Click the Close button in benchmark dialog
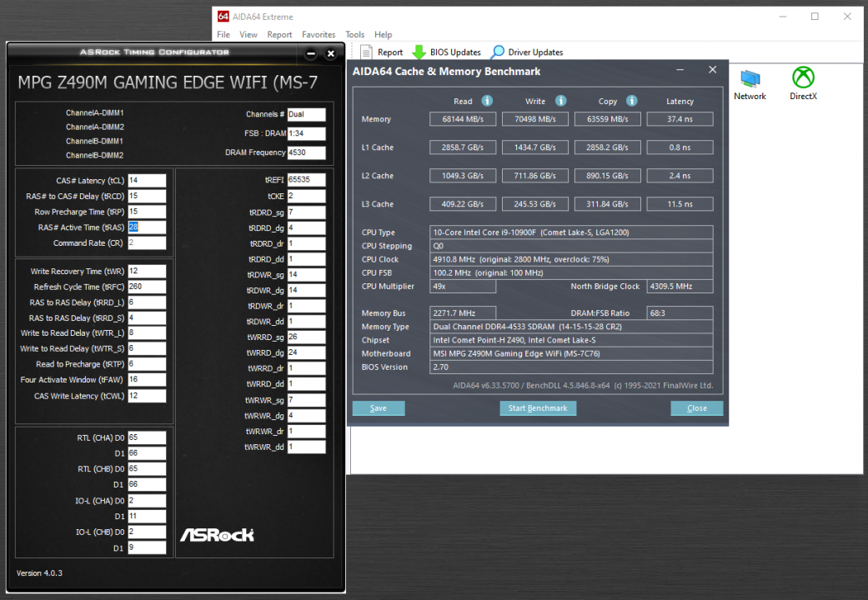Viewport: 868px width, 600px height. point(696,408)
